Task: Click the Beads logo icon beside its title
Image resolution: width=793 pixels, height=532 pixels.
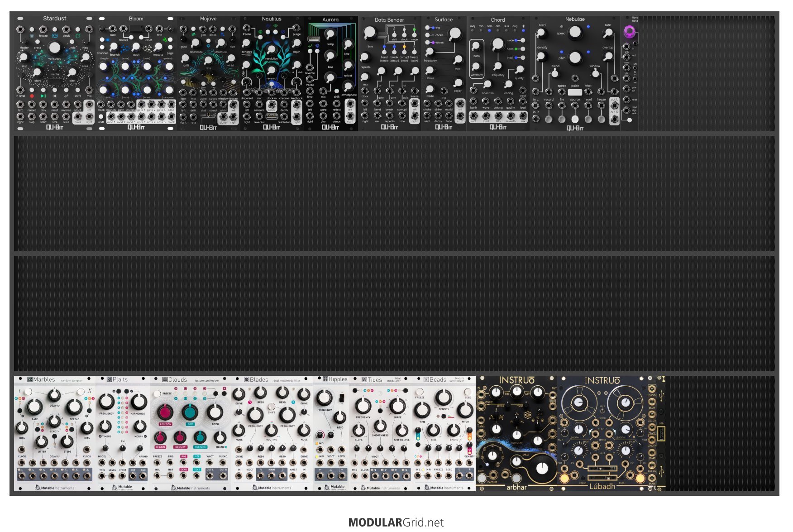Action: click(x=426, y=379)
